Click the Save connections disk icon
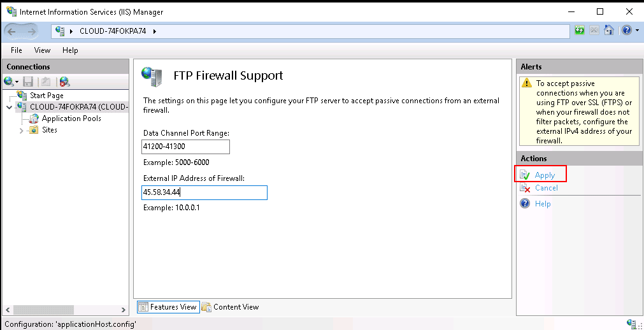The height and width of the screenshot is (330, 644). pos(27,82)
